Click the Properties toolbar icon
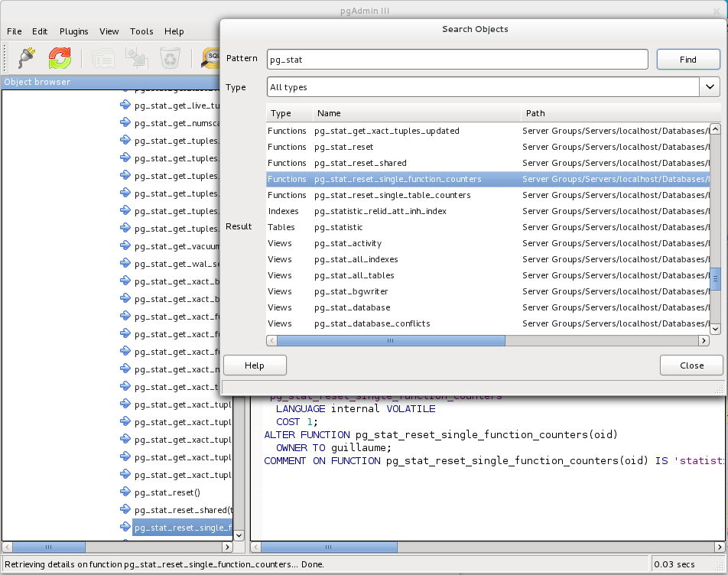This screenshot has width=728, height=575. pyautogui.click(x=102, y=58)
